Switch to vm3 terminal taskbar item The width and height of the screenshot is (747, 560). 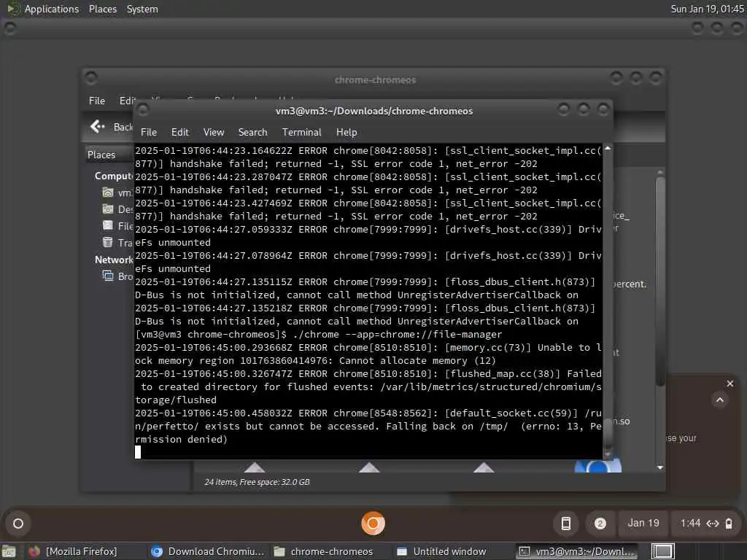coord(578,551)
